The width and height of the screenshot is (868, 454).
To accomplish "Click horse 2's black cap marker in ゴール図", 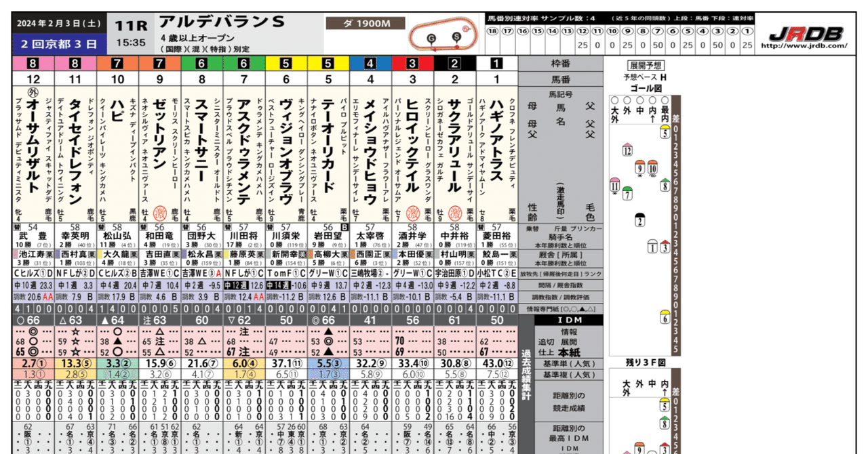I will point(639,219).
